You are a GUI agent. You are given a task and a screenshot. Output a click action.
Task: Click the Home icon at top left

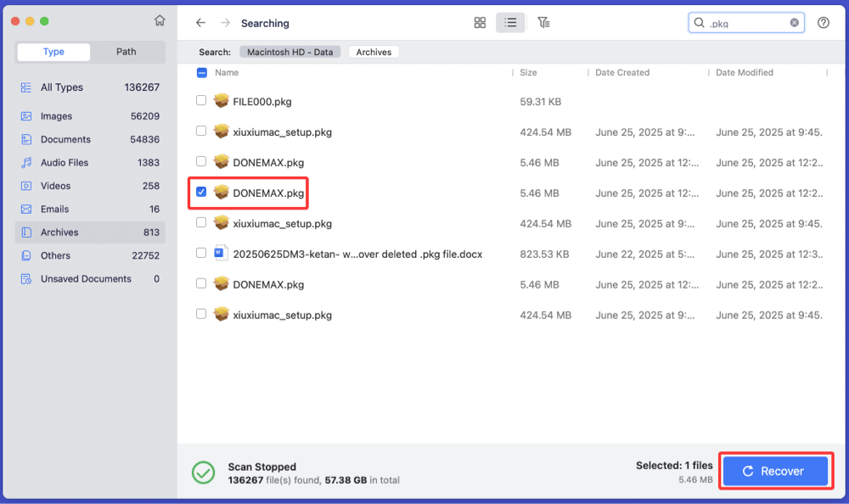[160, 20]
